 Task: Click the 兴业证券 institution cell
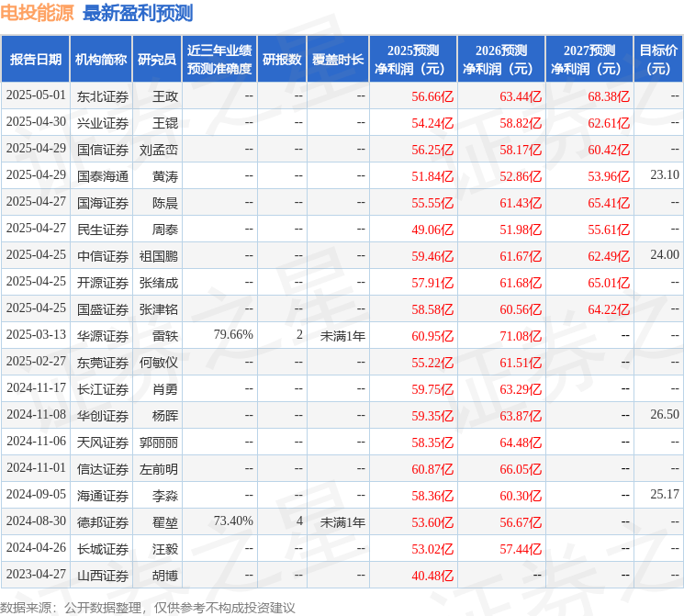(103, 123)
